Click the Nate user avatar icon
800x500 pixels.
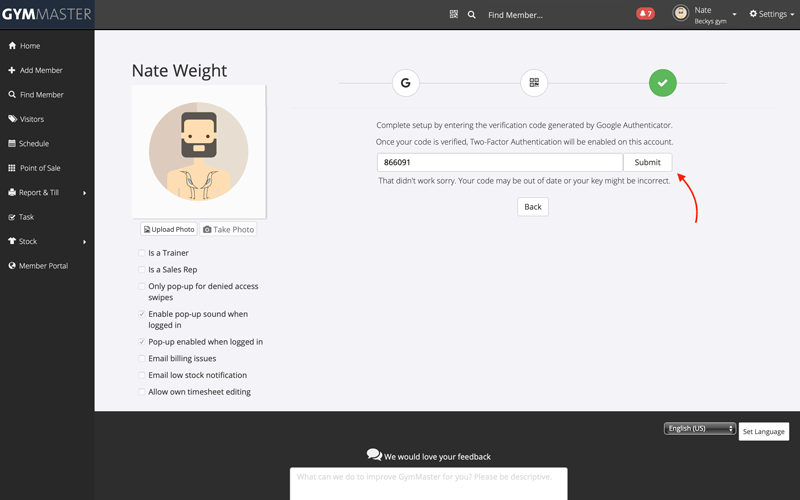click(681, 14)
